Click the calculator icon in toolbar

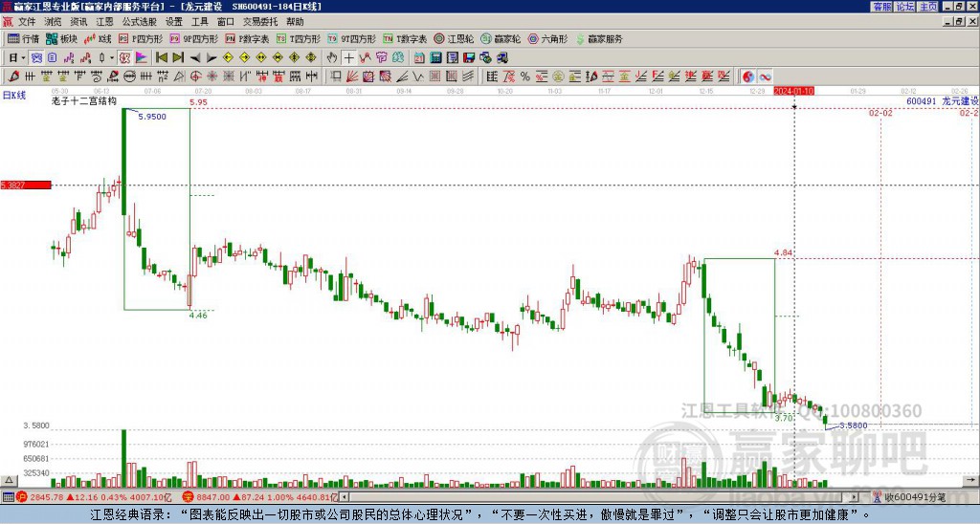click(x=435, y=58)
